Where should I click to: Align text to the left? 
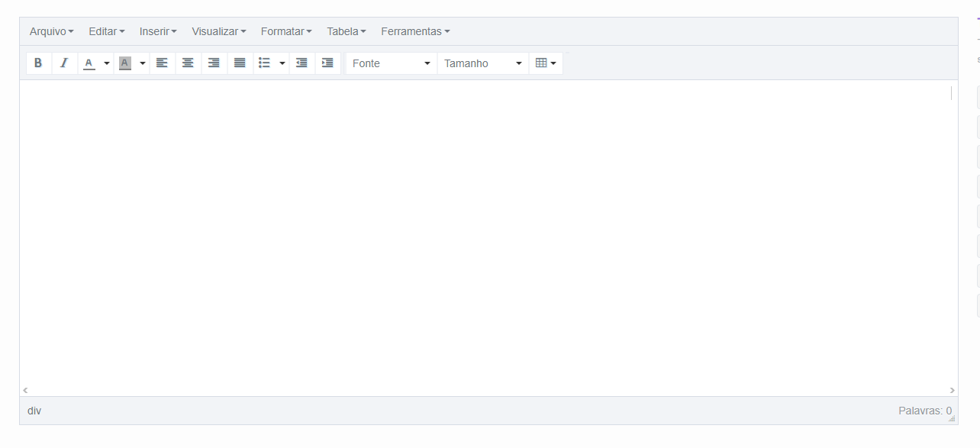point(162,63)
